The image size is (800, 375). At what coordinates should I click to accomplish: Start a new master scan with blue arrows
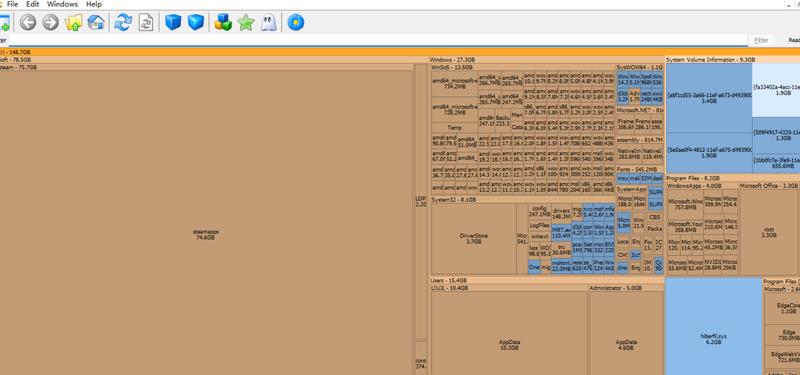123,22
